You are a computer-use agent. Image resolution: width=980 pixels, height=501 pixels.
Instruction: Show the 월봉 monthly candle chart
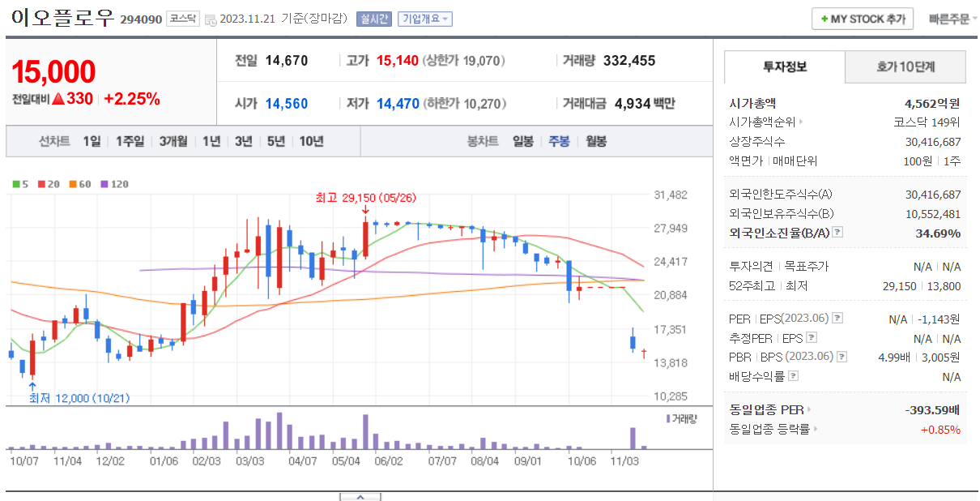(x=596, y=141)
